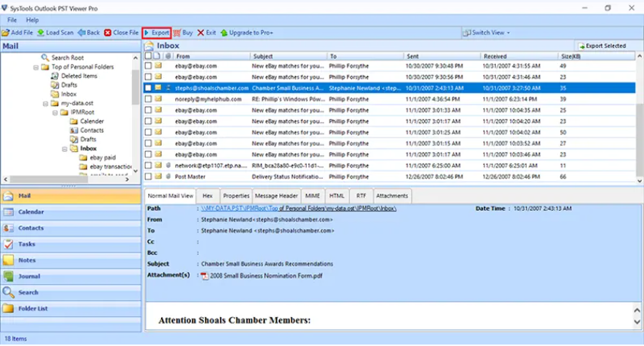Select the Inbox folder under Top of Personal Folders

[69, 94]
